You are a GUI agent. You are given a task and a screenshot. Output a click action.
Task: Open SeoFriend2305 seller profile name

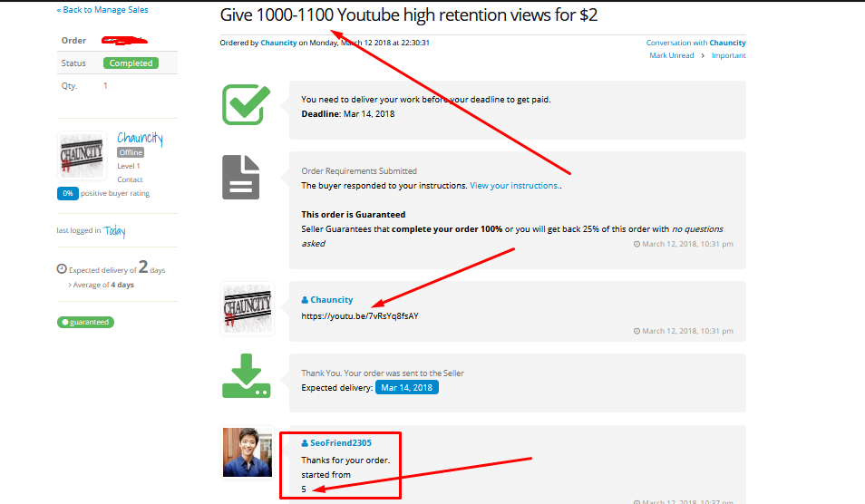tap(340, 443)
